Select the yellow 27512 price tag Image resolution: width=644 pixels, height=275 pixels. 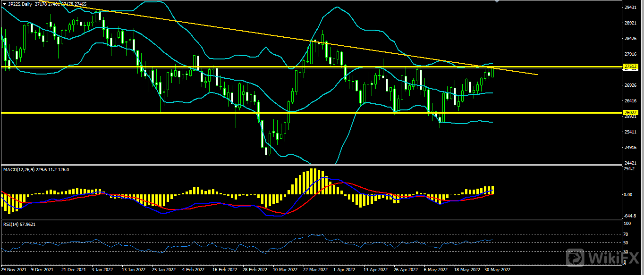tap(630, 67)
